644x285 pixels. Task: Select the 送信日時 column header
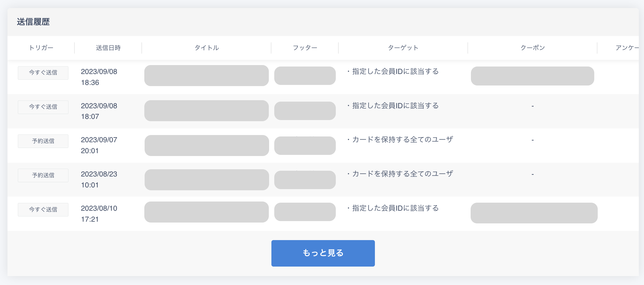pyautogui.click(x=108, y=48)
